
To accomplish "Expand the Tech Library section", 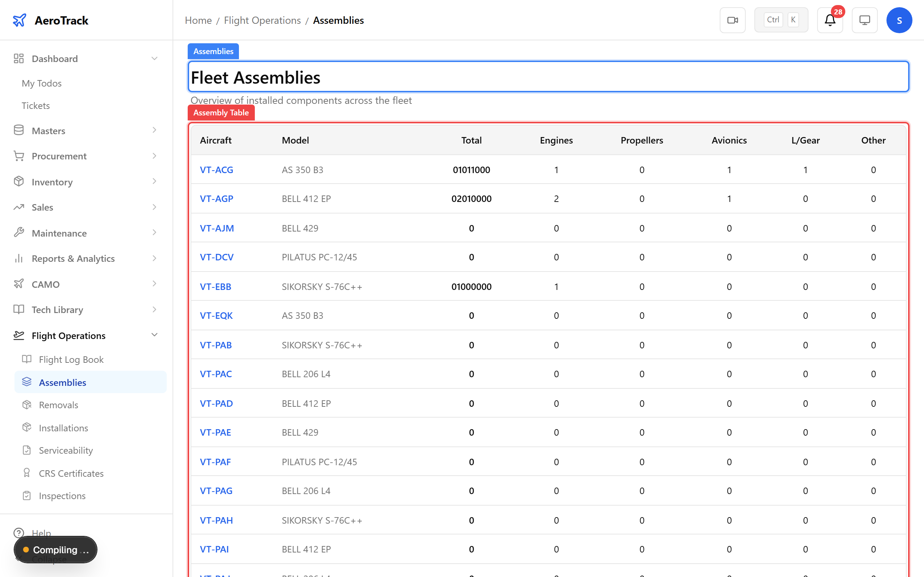I will (x=154, y=309).
